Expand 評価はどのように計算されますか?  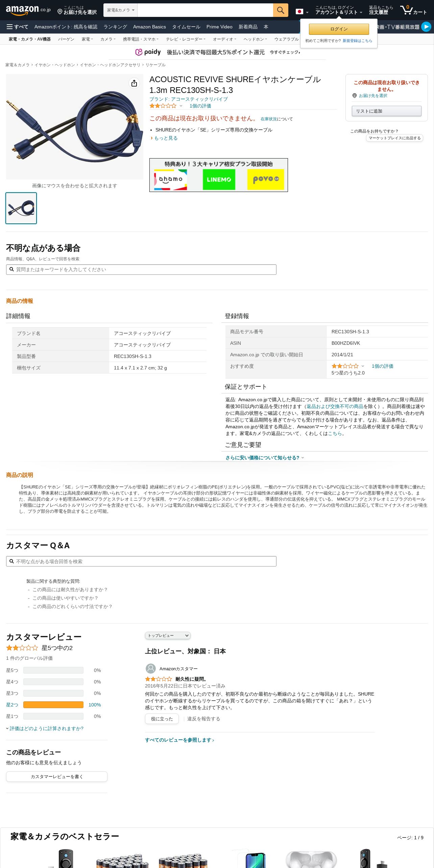(45, 728)
